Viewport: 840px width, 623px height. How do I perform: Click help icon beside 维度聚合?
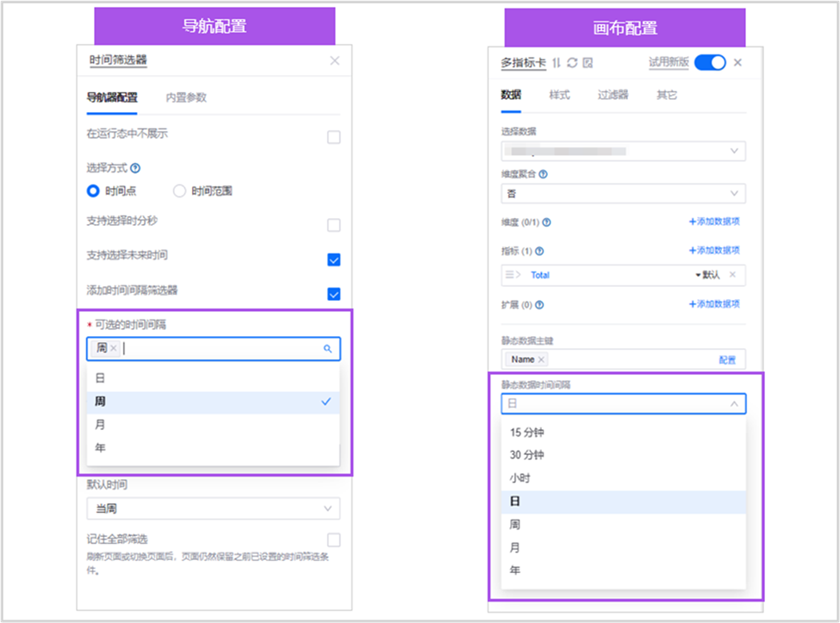coord(543,174)
